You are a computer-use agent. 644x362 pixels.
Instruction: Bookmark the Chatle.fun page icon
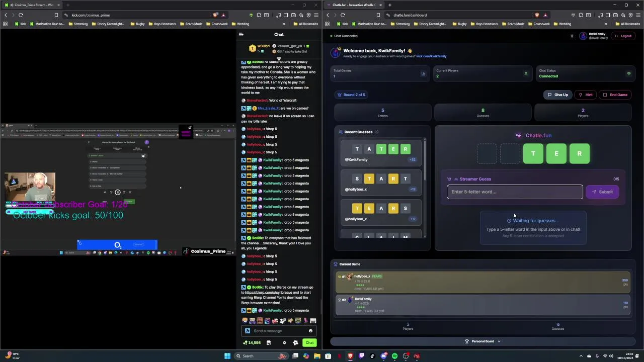click(x=378, y=15)
